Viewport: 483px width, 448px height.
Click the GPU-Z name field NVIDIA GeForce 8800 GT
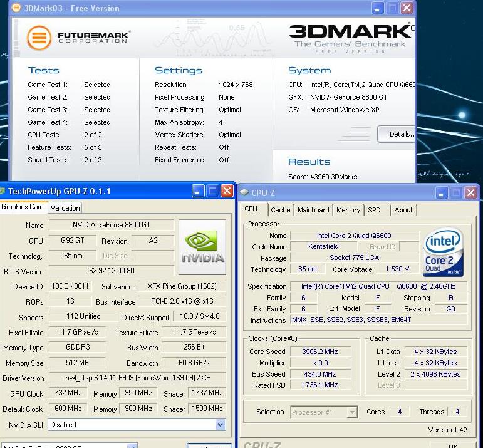(x=112, y=225)
